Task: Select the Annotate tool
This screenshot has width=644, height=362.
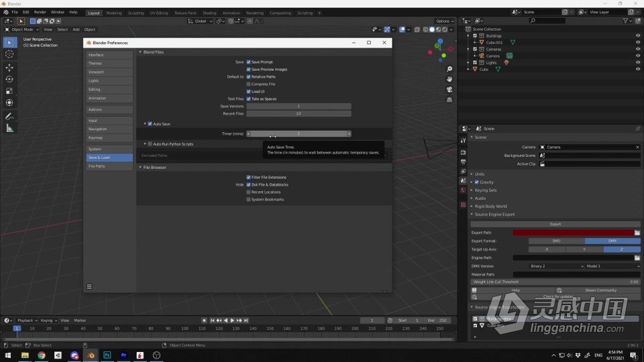Action: point(9,117)
